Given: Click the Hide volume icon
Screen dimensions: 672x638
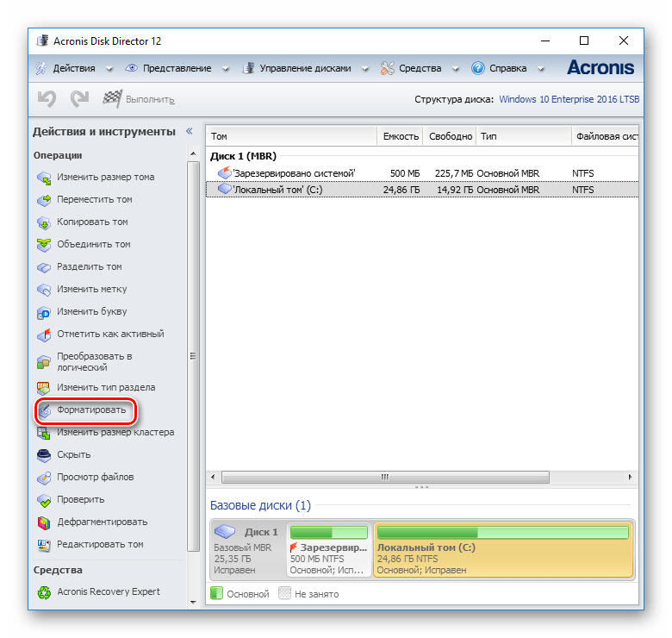Looking at the screenshot, I should click(x=44, y=455).
